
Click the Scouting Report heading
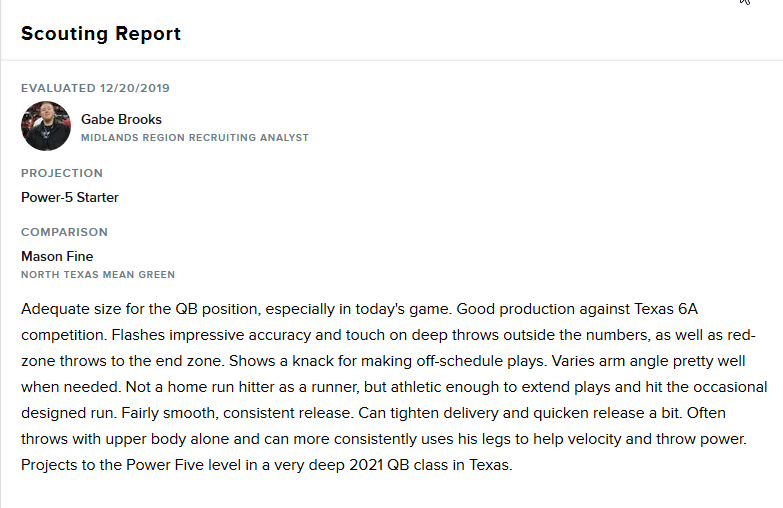tap(101, 33)
